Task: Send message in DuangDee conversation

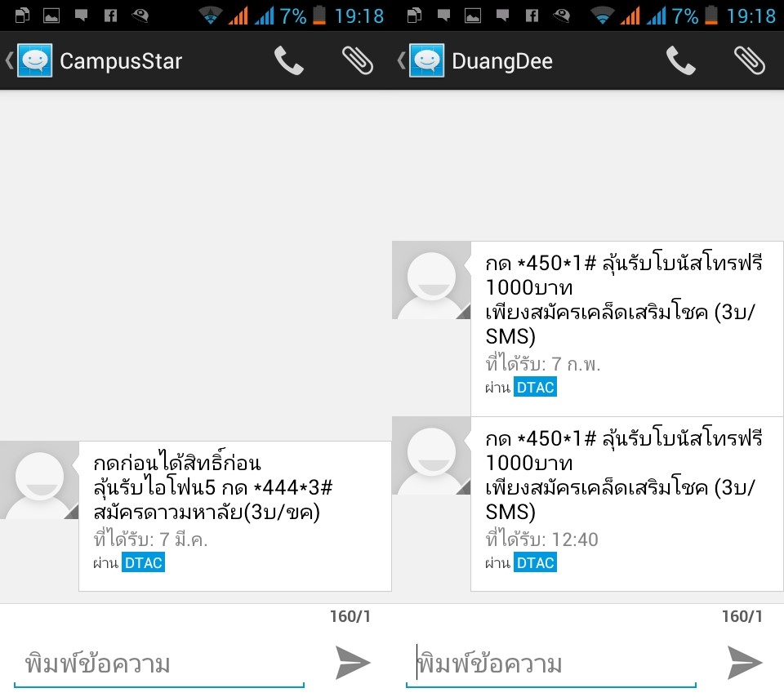Action: pos(745,663)
